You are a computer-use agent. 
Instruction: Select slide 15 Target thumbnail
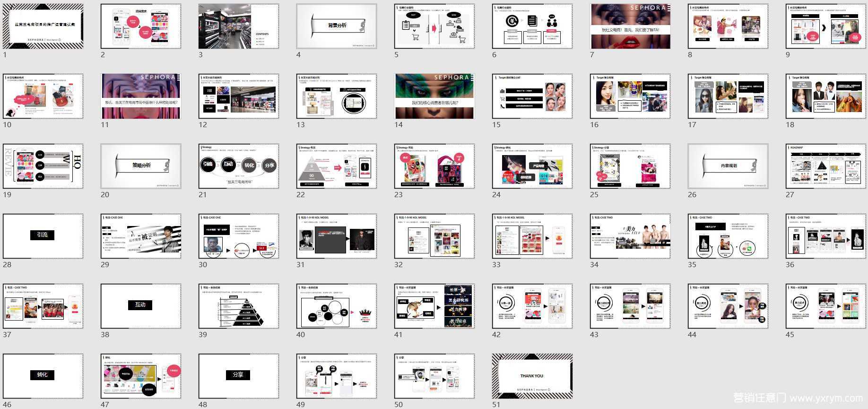click(532, 96)
